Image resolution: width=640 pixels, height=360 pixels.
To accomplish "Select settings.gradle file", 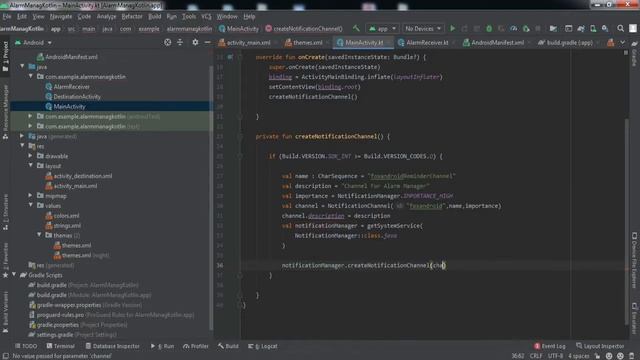I will click(55, 334).
